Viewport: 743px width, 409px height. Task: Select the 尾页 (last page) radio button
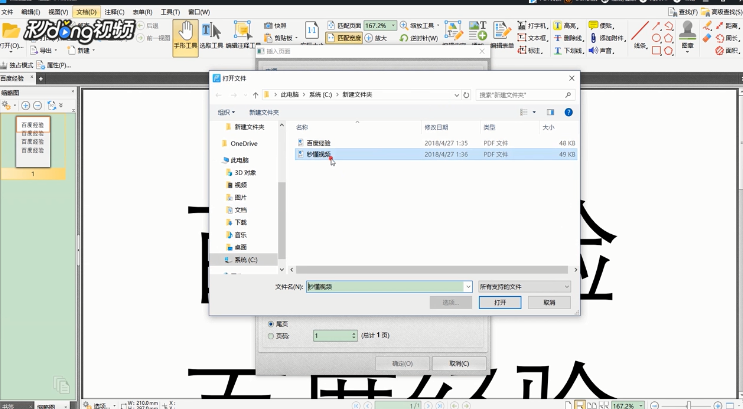271,324
